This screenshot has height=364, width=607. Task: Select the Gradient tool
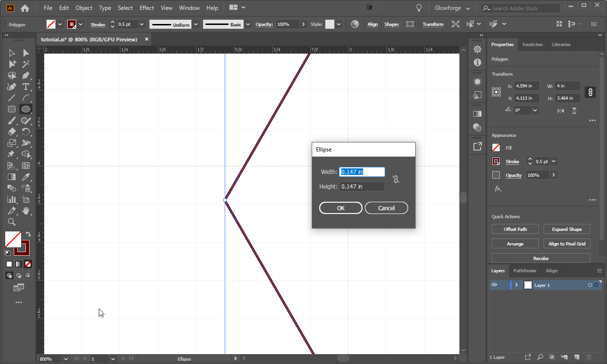(x=12, y=177)
